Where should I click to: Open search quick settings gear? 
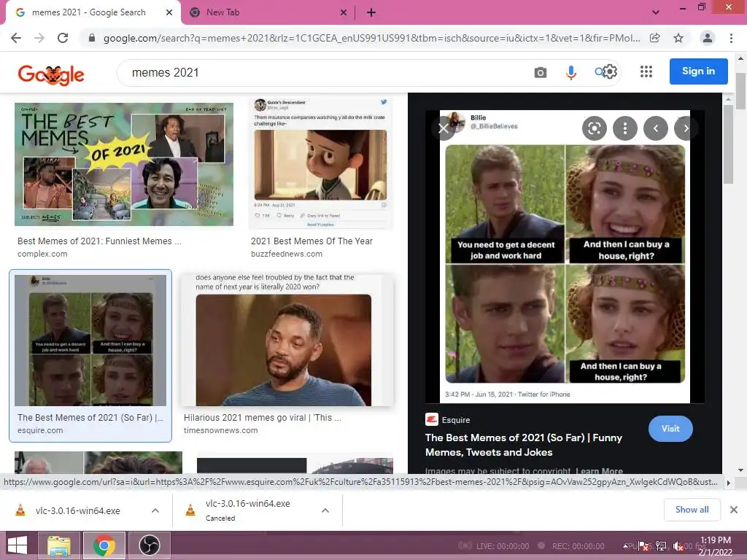(x=610, y=71)
